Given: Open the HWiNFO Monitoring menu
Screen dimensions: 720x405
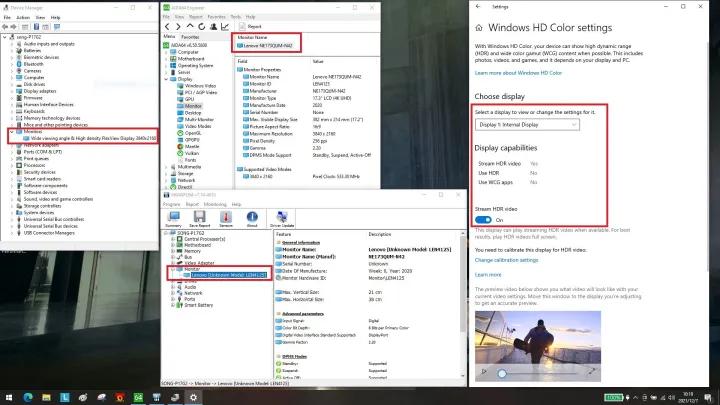Looking at the screenshot, I should point(215,204).
